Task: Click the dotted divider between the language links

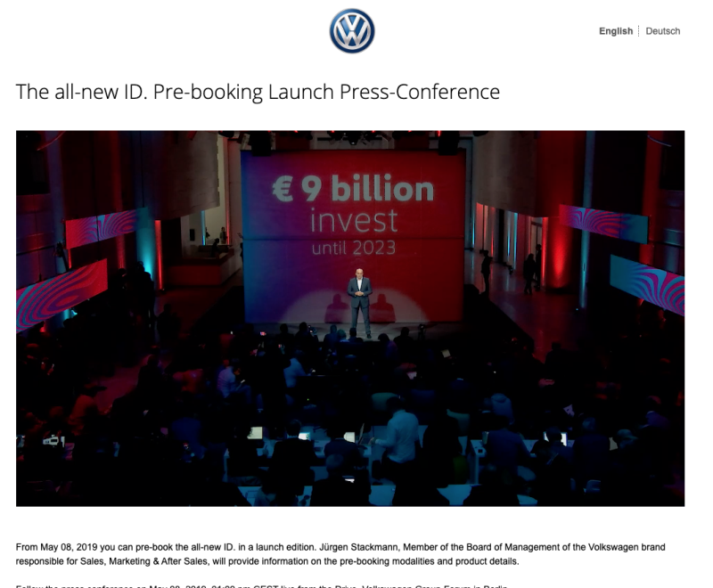Action: [x=639, y=31]
